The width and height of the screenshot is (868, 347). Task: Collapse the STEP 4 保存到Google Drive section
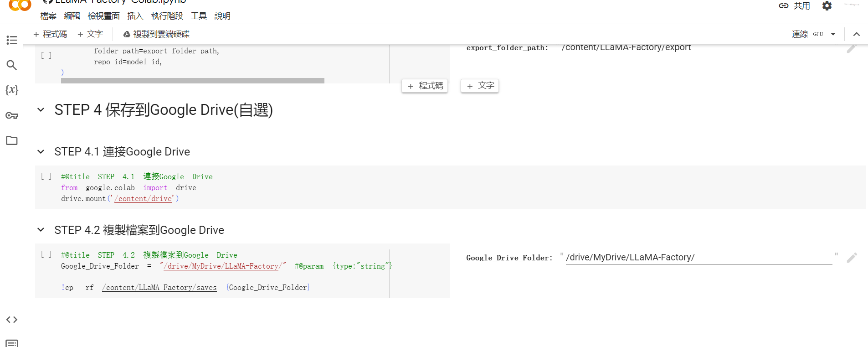(41, 109)
